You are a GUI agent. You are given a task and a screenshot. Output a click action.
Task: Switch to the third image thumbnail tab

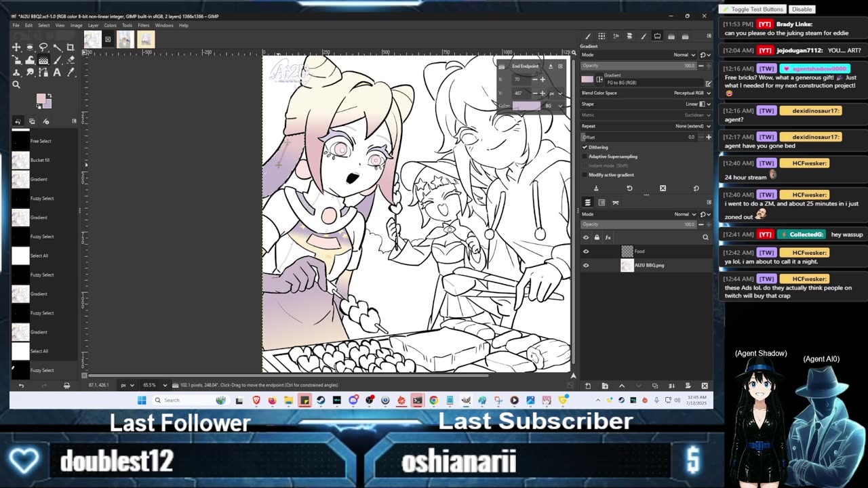click(x=146, y=39)
